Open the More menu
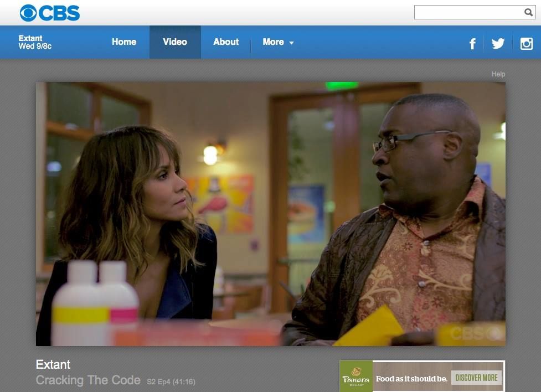541x392 pixels. (278, 42)
